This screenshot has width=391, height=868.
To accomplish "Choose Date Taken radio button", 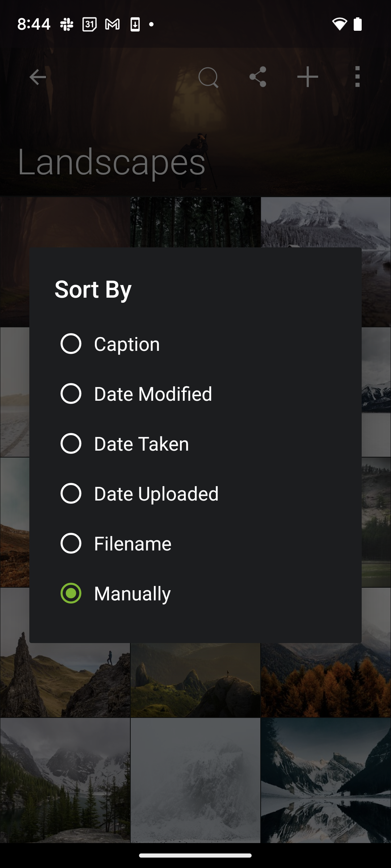I will coord(71,443).
